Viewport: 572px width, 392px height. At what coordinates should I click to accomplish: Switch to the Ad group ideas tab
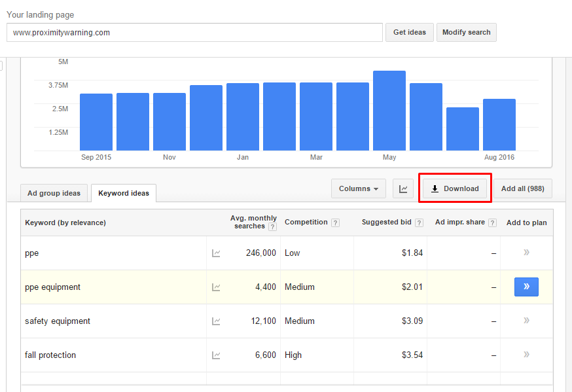[x=54, y=193]
